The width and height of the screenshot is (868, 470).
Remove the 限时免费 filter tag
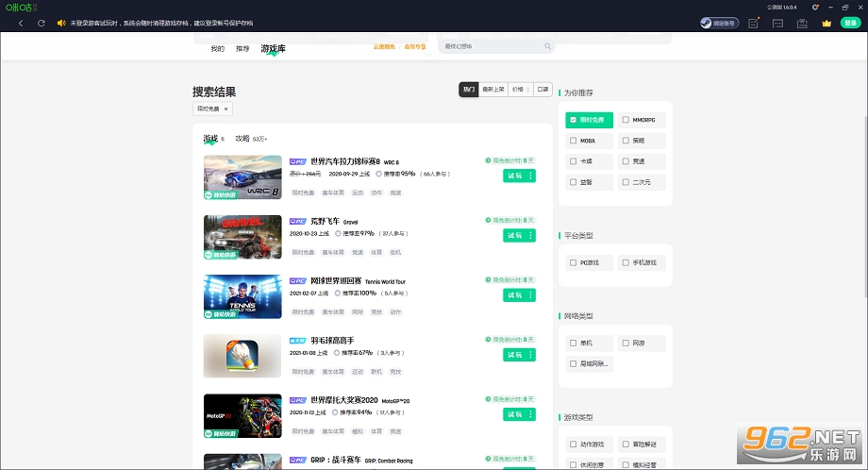[225, 109]
